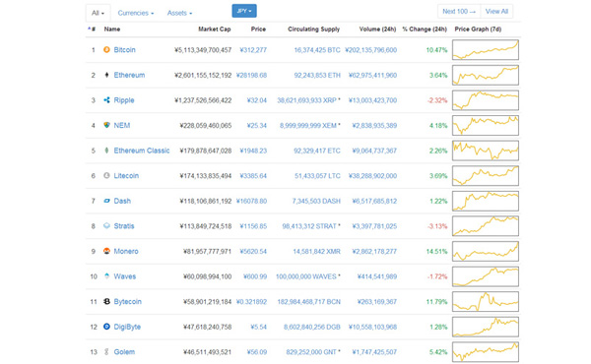The image size is (591, 364).
Task: Click the Monero logo icon
Action: 106,251
